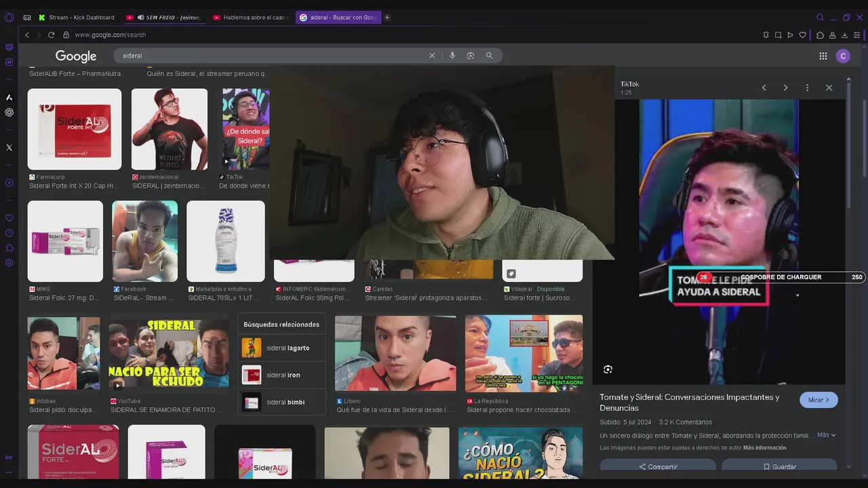The width and height of the screenshot is (868, 488).
Task: Open Easy Setup sliders icon
Action: (857, 35)
